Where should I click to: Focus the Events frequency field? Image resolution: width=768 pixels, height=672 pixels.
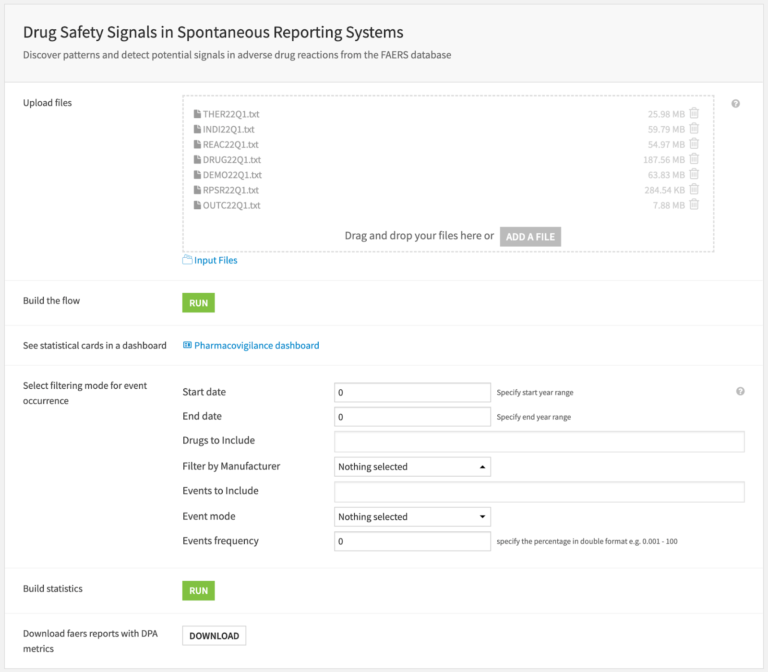pyautogui.click(x=412, y=541)
